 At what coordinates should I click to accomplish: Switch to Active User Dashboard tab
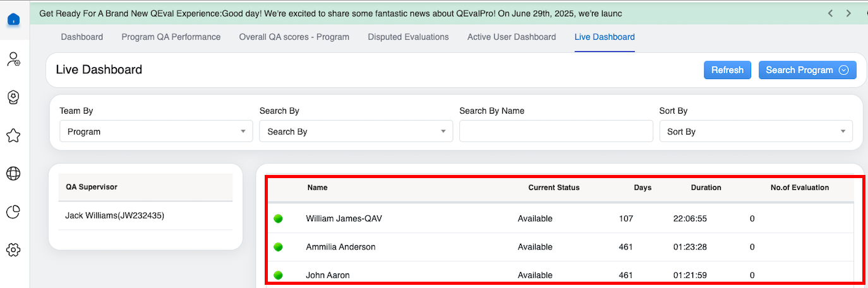click(511, 37)
